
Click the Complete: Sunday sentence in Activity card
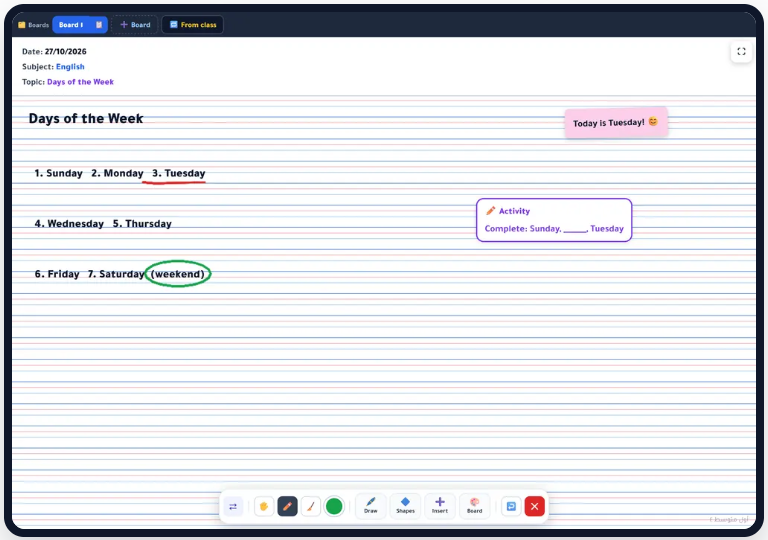click(554, 228)
